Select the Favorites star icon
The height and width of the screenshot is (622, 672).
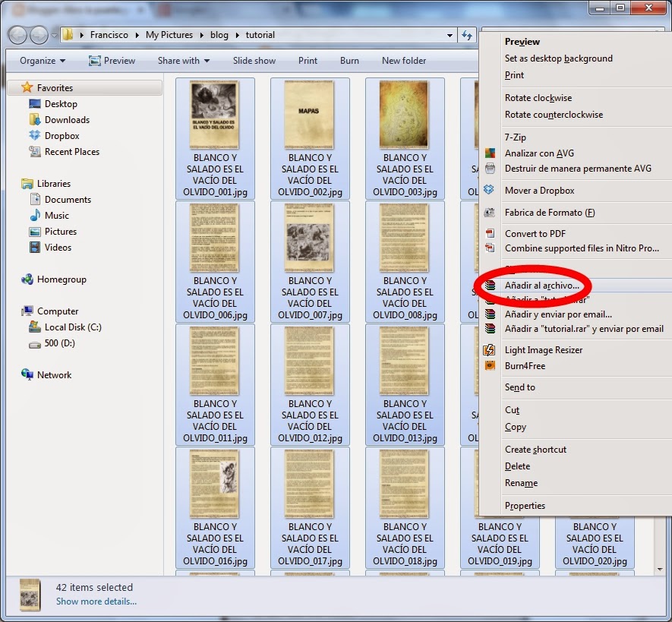(27, 87)
